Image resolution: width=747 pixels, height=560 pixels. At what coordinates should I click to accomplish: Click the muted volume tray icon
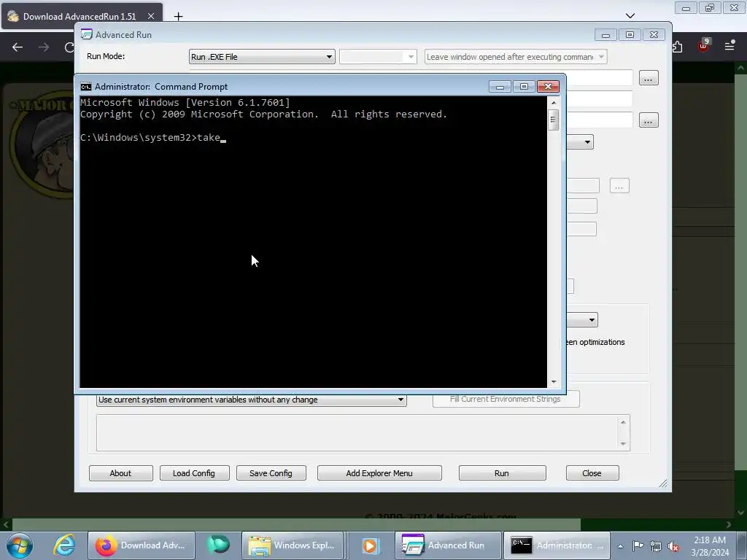tap(673, 547)
